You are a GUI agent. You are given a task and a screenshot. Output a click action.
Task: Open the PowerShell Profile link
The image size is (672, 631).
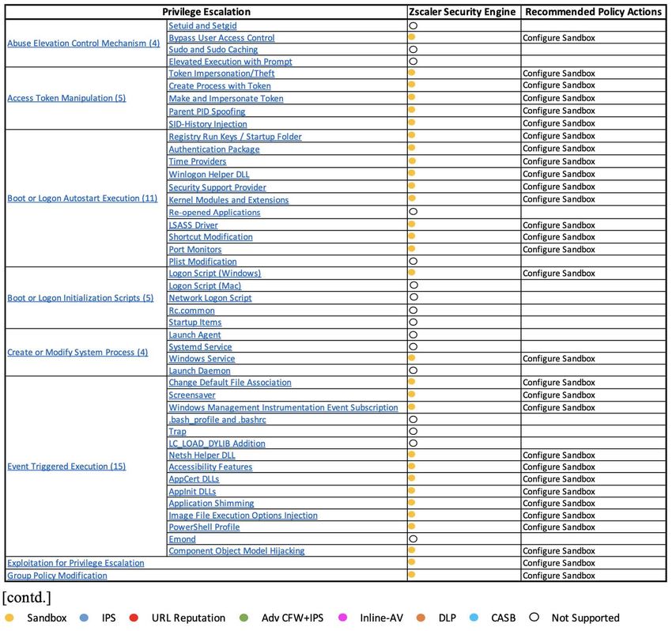(204, 527)
